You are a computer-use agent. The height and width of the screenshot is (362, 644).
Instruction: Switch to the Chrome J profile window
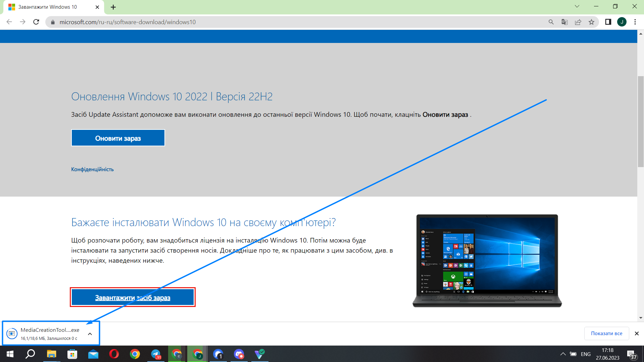[x=197, y=354]
